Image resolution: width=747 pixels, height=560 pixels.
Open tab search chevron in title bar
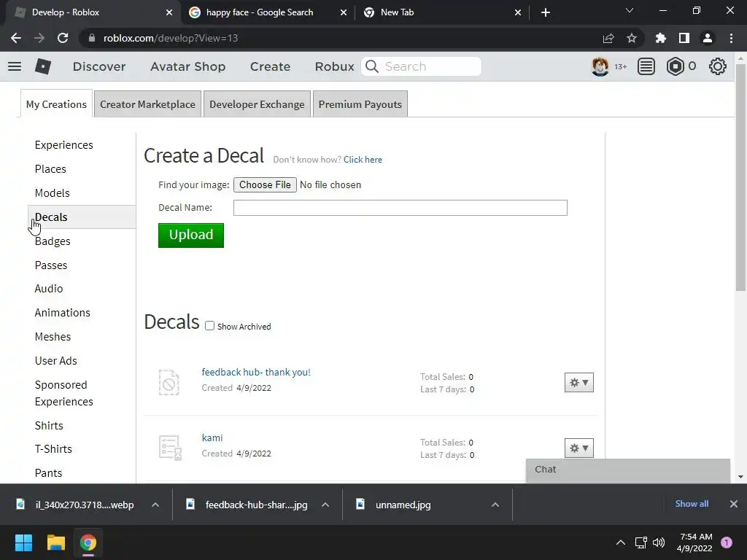630,10
